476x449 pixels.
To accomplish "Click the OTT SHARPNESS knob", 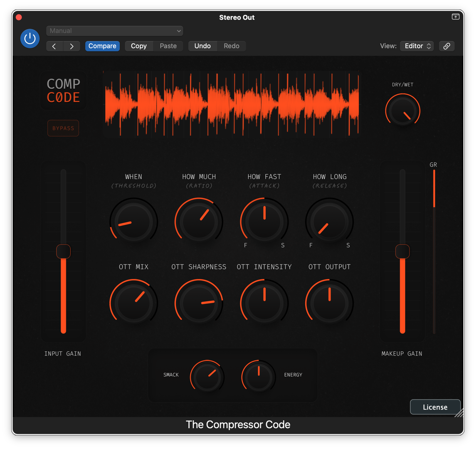I will click(x=199, y=303).
